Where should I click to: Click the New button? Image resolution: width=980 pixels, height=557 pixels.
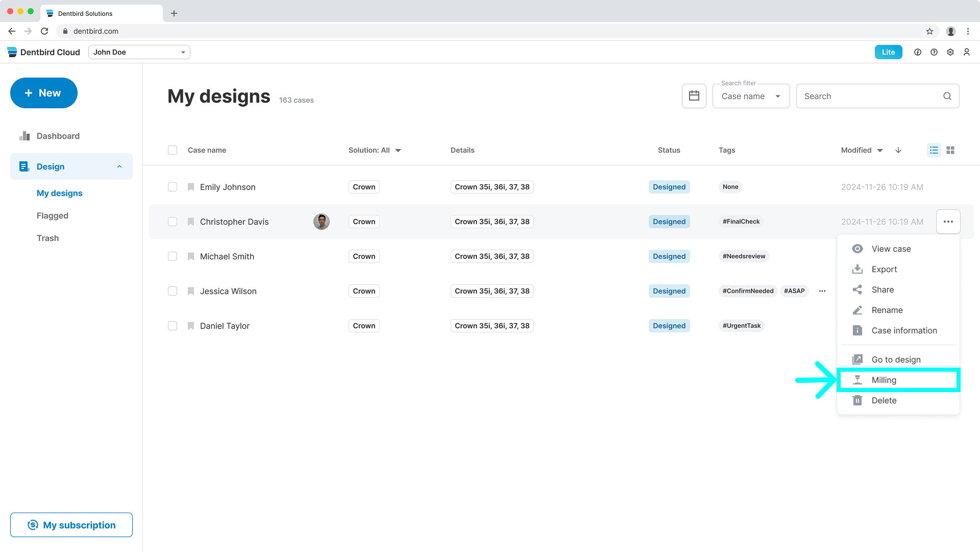point(43,93)
